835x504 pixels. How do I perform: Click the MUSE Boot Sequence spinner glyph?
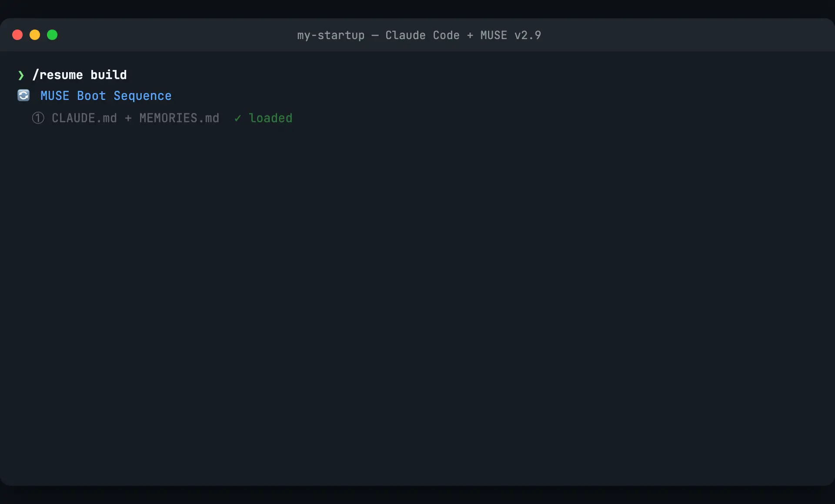(23, 96)
